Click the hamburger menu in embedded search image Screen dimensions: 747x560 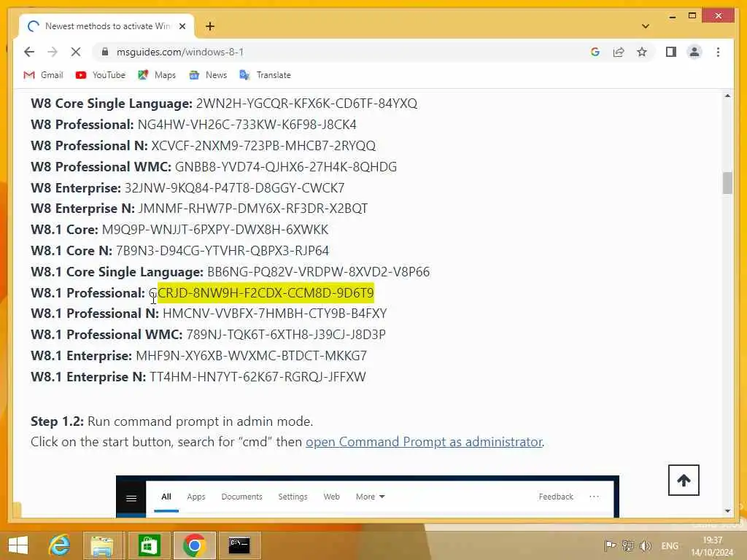click(131, 498)
